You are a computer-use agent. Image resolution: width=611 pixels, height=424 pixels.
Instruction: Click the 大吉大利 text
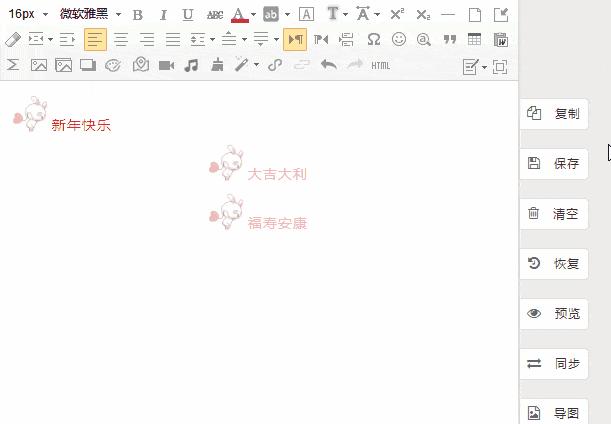(x=277, y=174)
